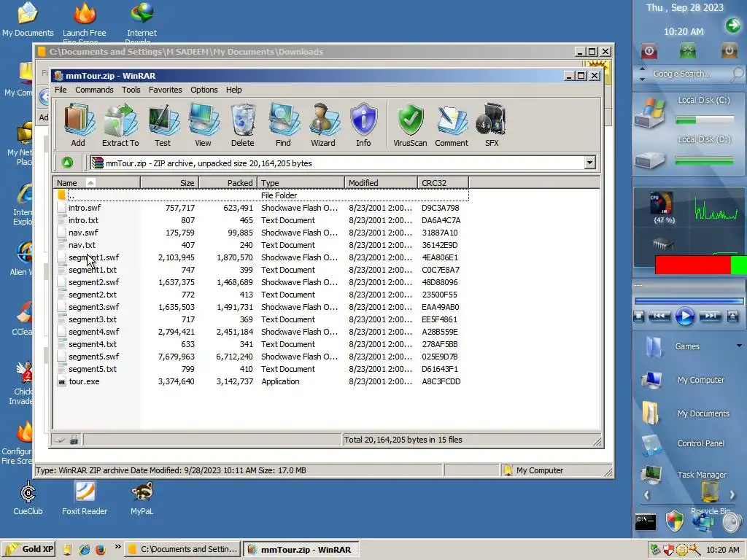Sort files by the CRC32 column
747x560 pixels.
tap(443, 183)
